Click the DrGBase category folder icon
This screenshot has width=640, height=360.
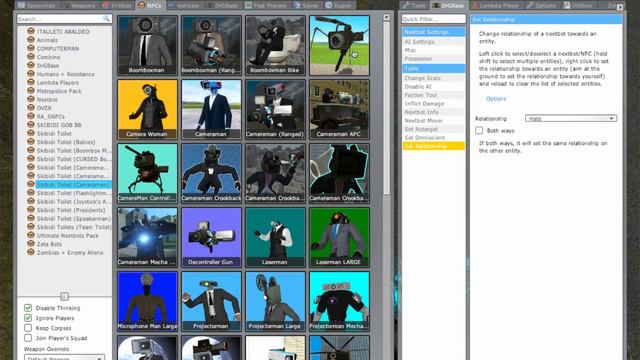click(x=31, y=65)
